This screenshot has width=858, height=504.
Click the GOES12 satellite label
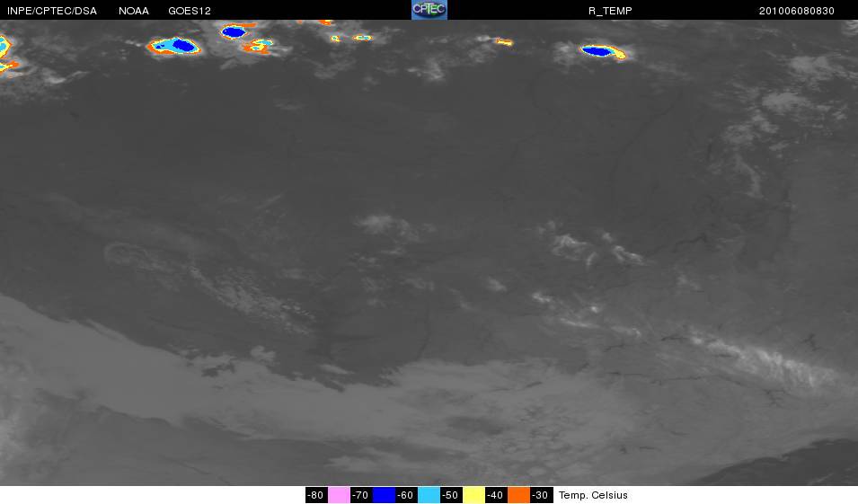point(190,11)
